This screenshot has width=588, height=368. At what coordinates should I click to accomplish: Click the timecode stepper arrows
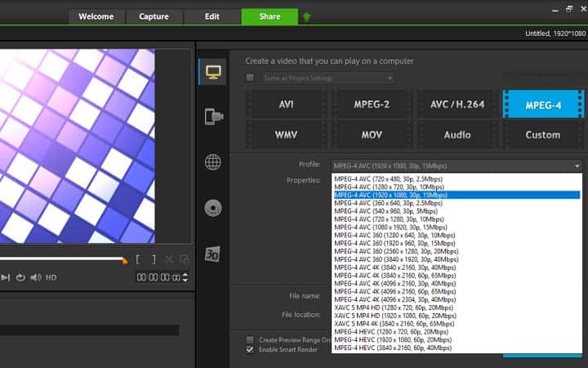[185, 277]
